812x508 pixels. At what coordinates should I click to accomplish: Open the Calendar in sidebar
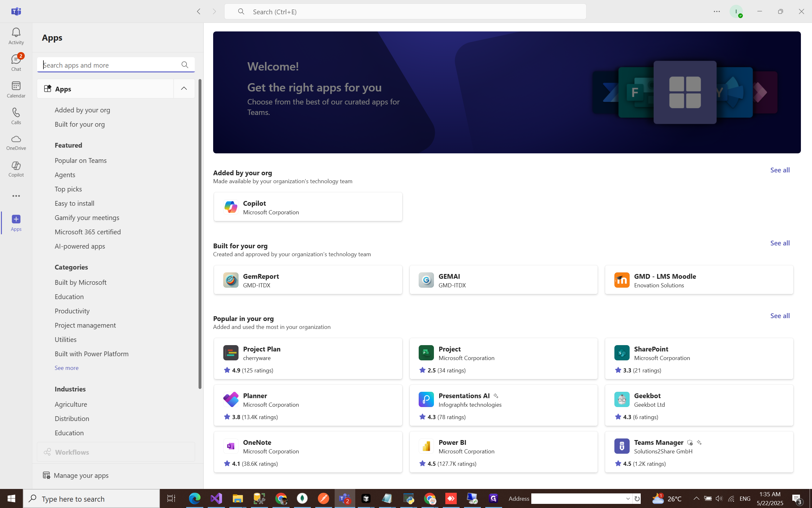pyautogui.click(x=16, y=89)
